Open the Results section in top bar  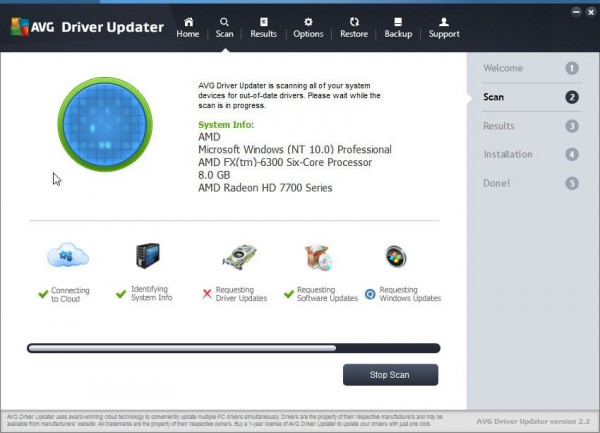[x=263, y=28]
